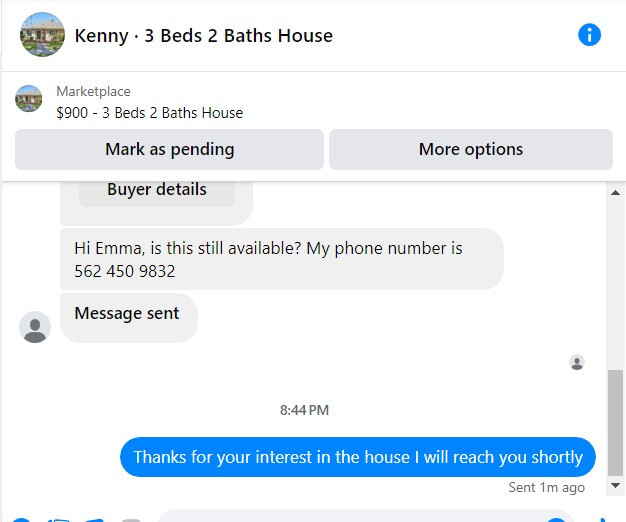626x522 pixels.
Task: Open the 'Kenny · 3 Beds 2 Baths House' title
Action: point(204,36)
